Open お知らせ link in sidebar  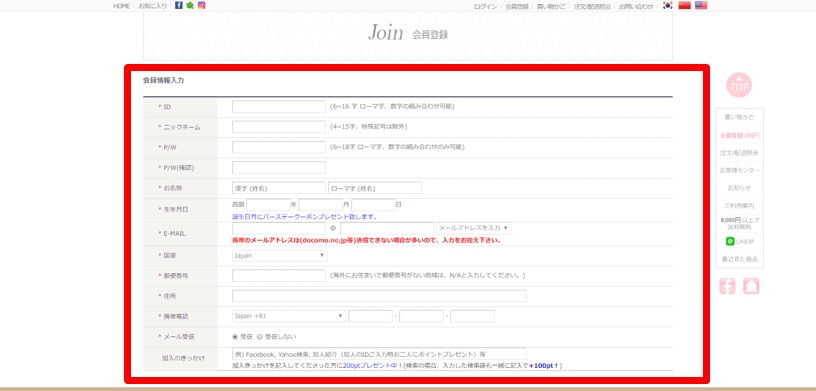[x=739, y=187]
